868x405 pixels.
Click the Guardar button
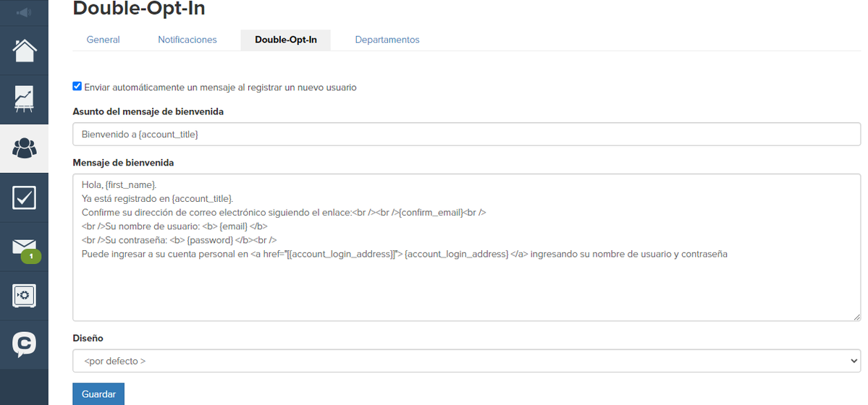(98, 394)
